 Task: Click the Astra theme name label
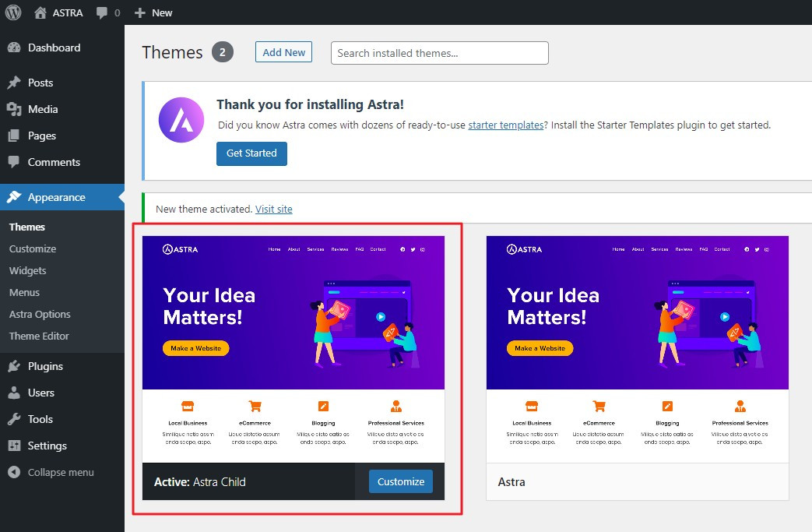point(511,481)
